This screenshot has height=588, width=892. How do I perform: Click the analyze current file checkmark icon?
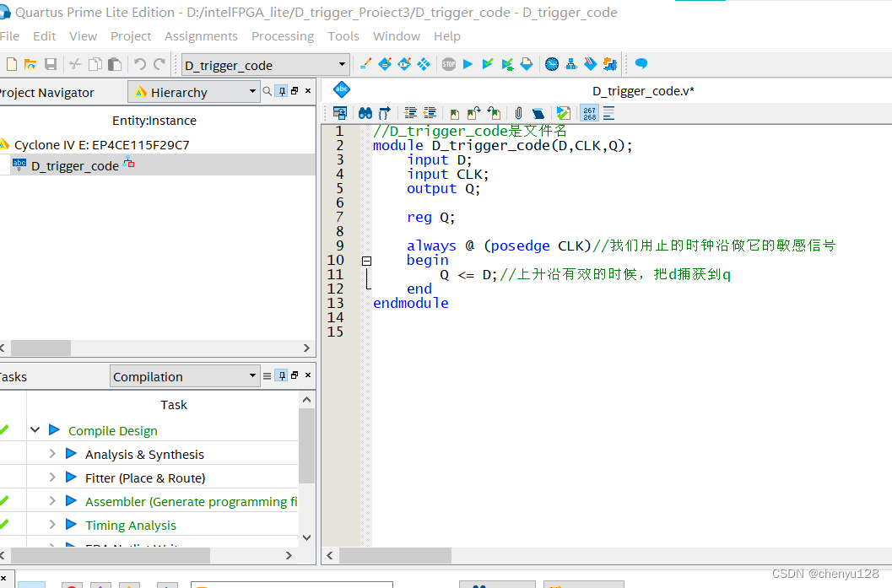563,113
